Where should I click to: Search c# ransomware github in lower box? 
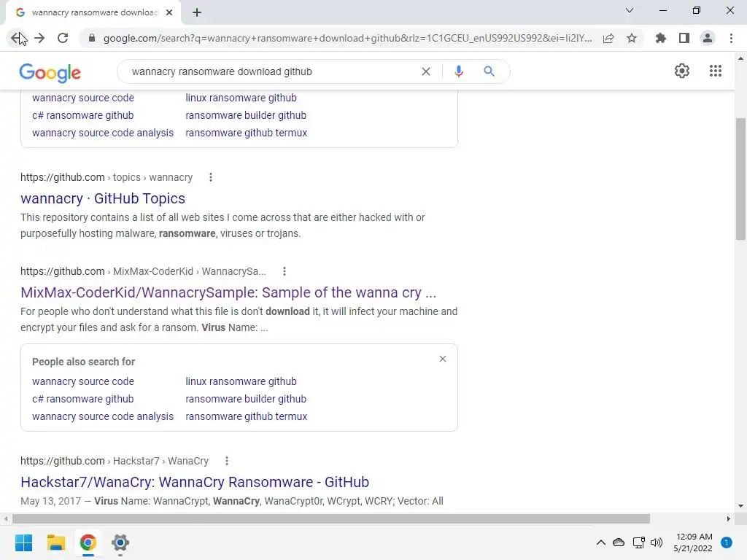(x=83, y=399)
